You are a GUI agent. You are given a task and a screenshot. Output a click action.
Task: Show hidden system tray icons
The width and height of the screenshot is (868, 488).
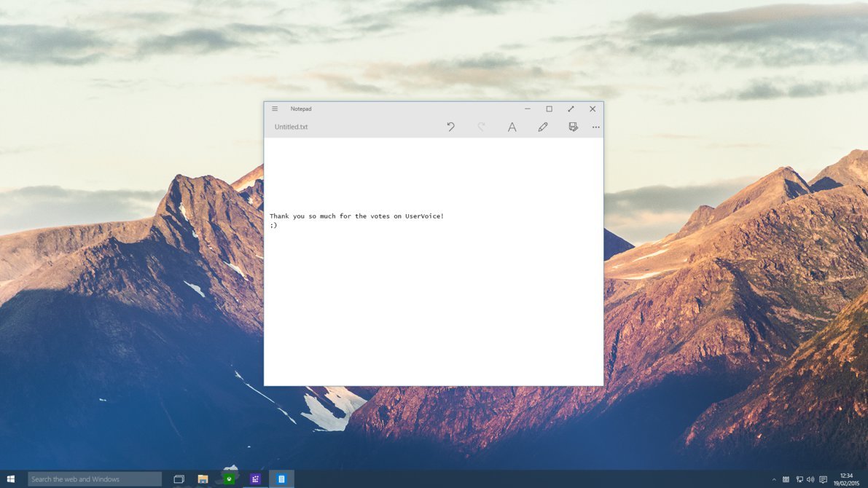(774, 480)
